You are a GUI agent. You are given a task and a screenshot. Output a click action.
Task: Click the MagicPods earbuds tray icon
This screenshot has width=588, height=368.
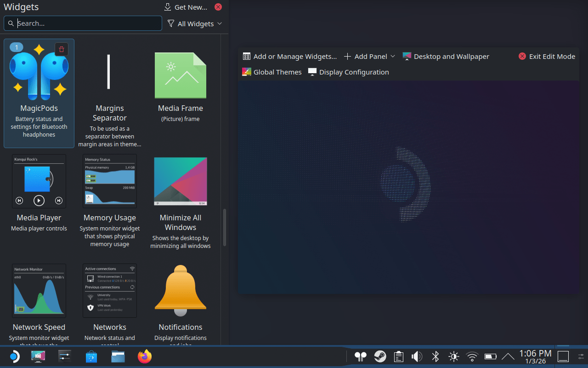tap(361, 356)
